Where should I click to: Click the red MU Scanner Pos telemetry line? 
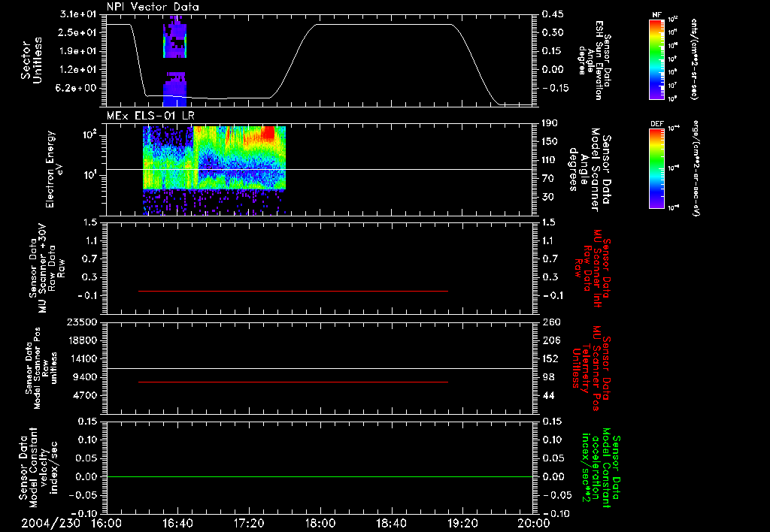(x=293, y=382)
